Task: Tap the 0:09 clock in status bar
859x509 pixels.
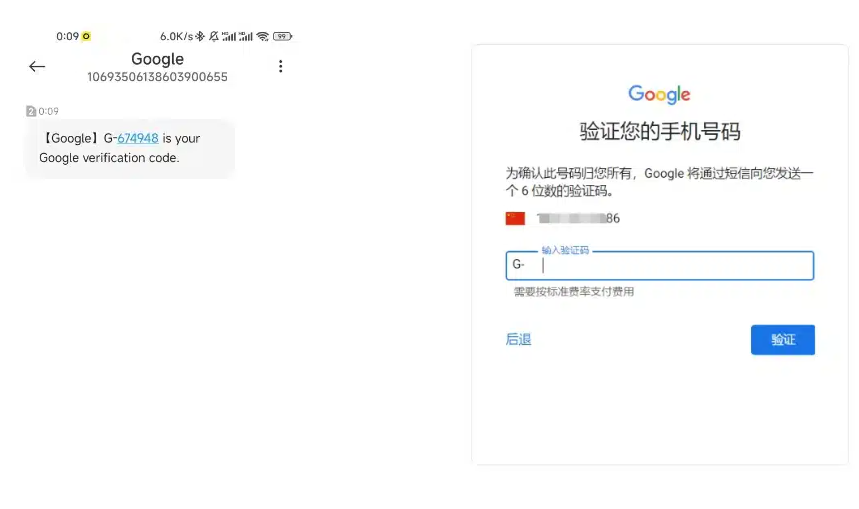Action: pyautogui.click(x=67, y=36)
